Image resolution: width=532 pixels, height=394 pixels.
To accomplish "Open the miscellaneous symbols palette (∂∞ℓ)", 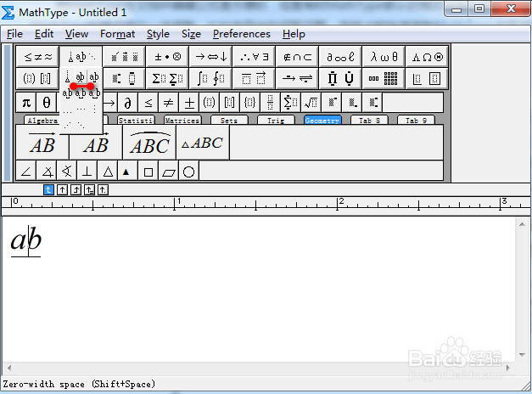I will click(x=340, y=57).
